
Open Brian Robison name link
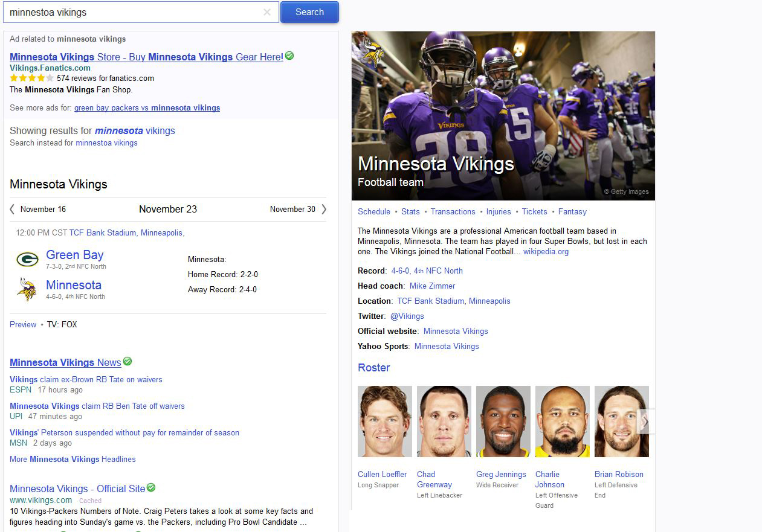[619, 475]
